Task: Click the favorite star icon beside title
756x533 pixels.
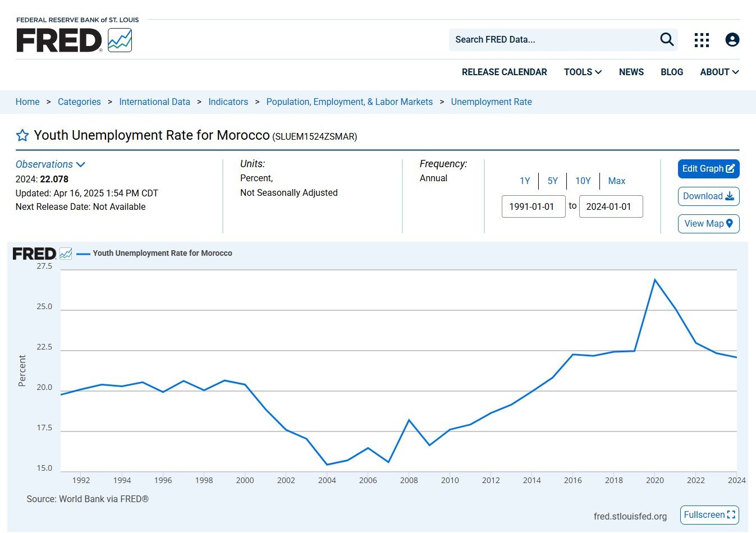Action: point(22,136)
